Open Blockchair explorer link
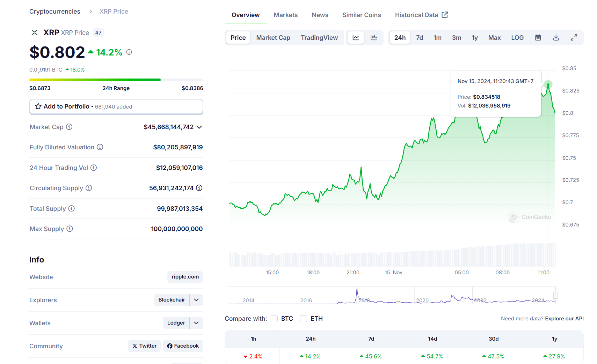This screenshot has height=364, width=597. pyautogui.click(x=172, y=300)
